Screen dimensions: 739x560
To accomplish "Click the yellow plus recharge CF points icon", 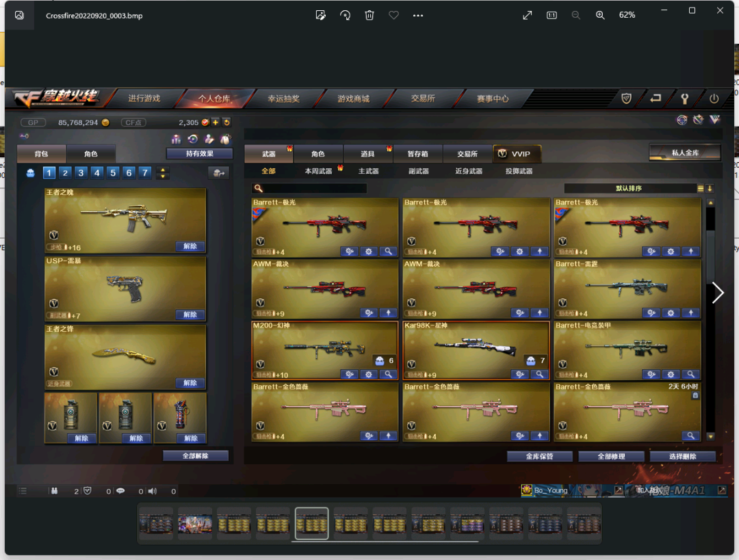I will pyautogui.click(x=216, y=122).
